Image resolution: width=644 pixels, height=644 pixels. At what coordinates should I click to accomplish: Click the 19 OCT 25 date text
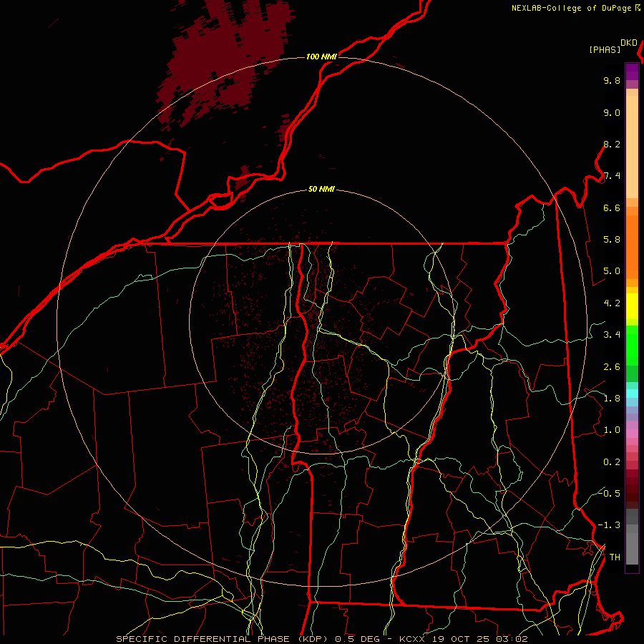click(462, 639)
